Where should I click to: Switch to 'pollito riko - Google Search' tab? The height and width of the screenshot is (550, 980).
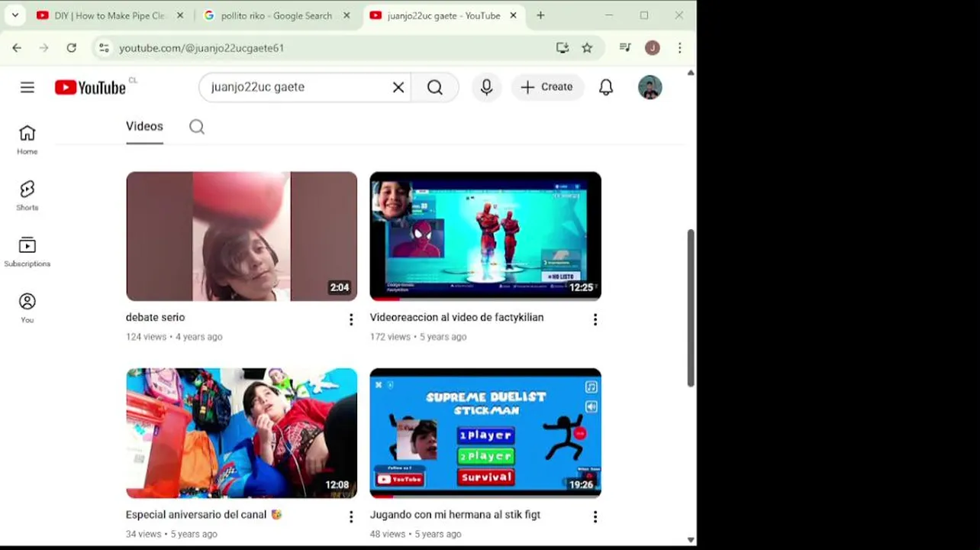pyautogui.click(x=276, y=15)
